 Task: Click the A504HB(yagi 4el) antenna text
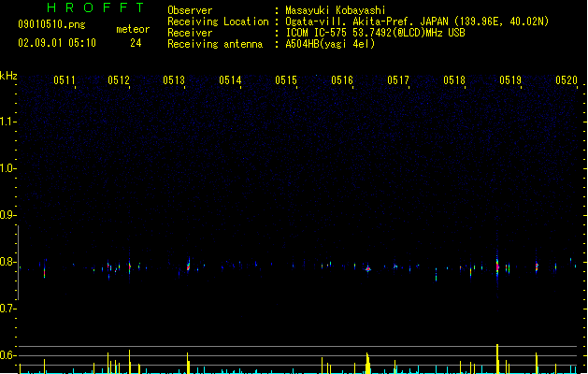tap(330, 44)
